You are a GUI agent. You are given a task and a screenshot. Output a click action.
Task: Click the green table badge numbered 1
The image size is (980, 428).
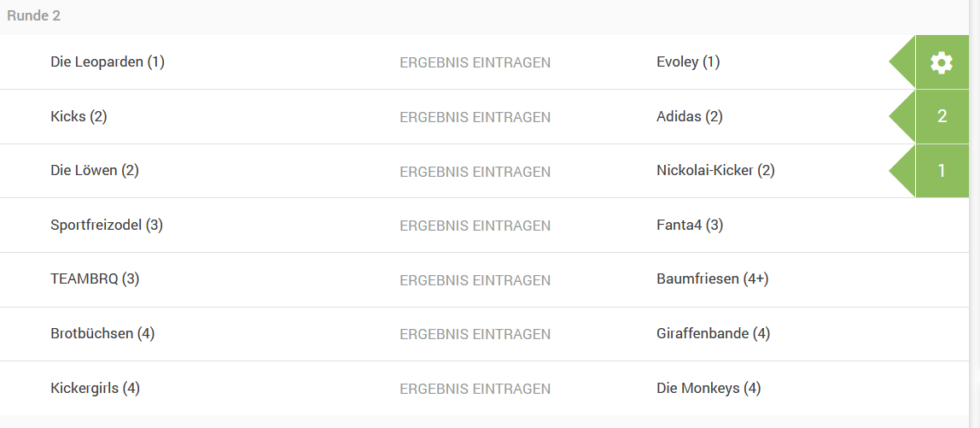click(942, 171)
